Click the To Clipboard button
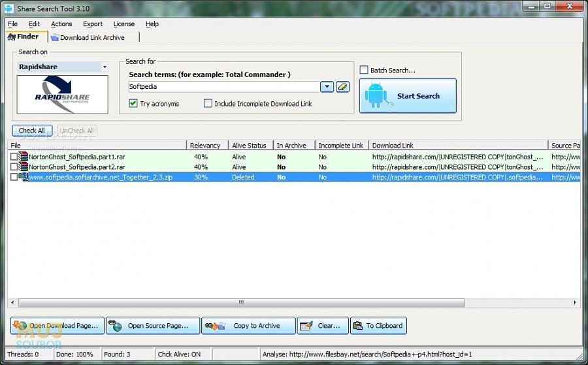The width and height of the screenshot is (588, 365). (378, 326)
